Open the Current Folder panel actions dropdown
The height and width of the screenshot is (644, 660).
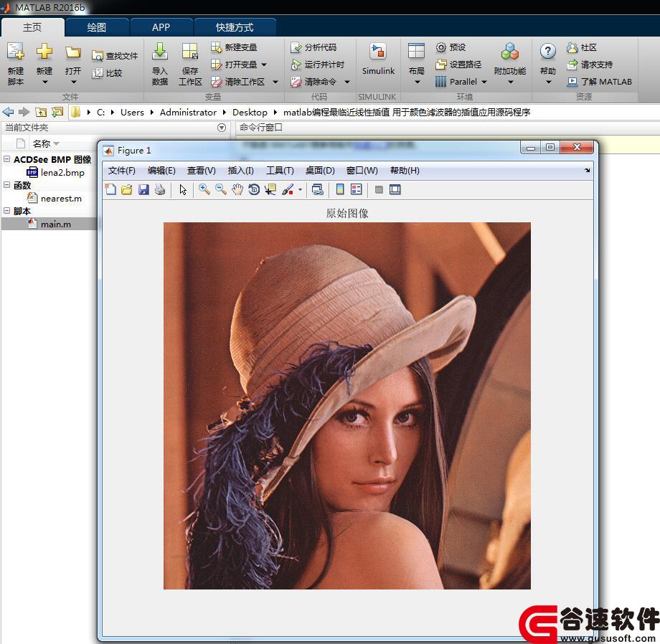pos(222,128)
